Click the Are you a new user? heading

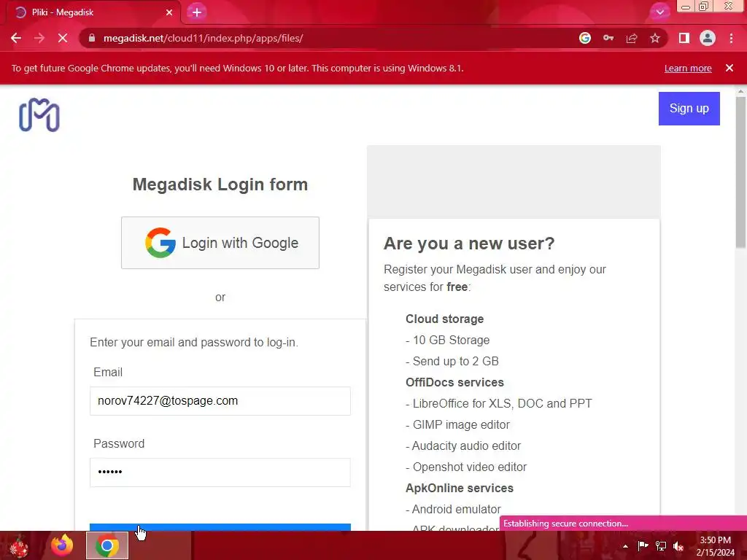click(x=469, y=244)
